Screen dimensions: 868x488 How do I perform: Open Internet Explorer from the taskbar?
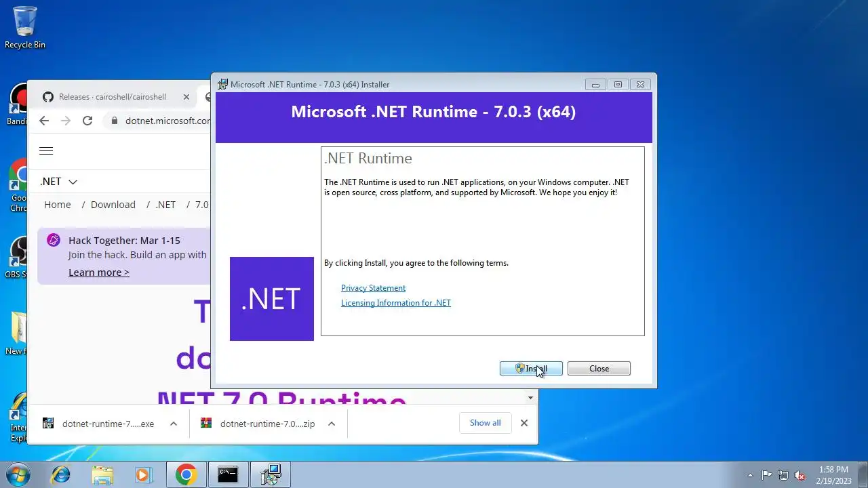(61, 474)
